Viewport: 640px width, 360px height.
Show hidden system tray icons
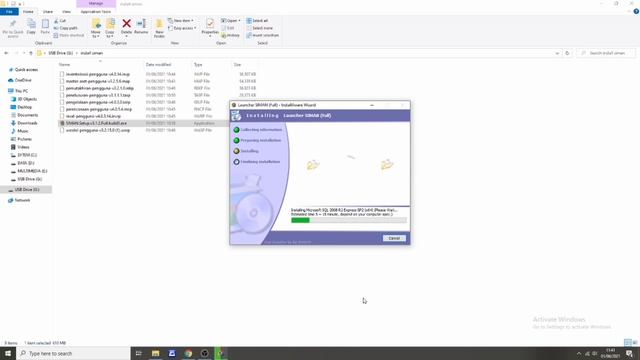pos(579,353)
